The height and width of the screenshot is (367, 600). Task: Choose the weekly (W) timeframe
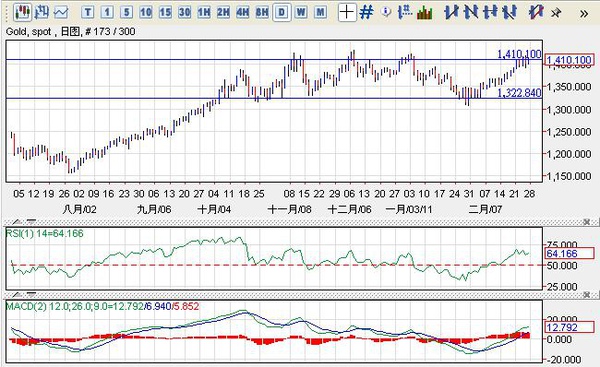tap(301, 13)
